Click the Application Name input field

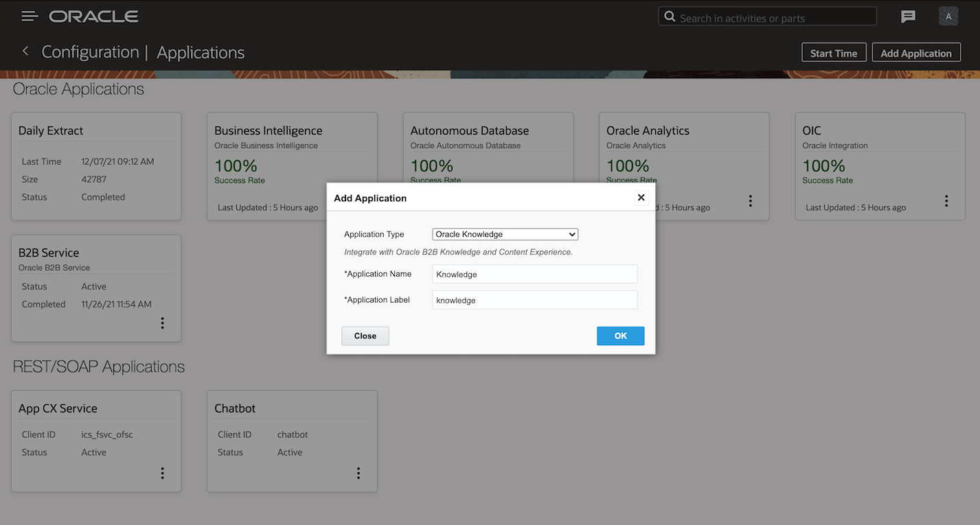point(534,275)
